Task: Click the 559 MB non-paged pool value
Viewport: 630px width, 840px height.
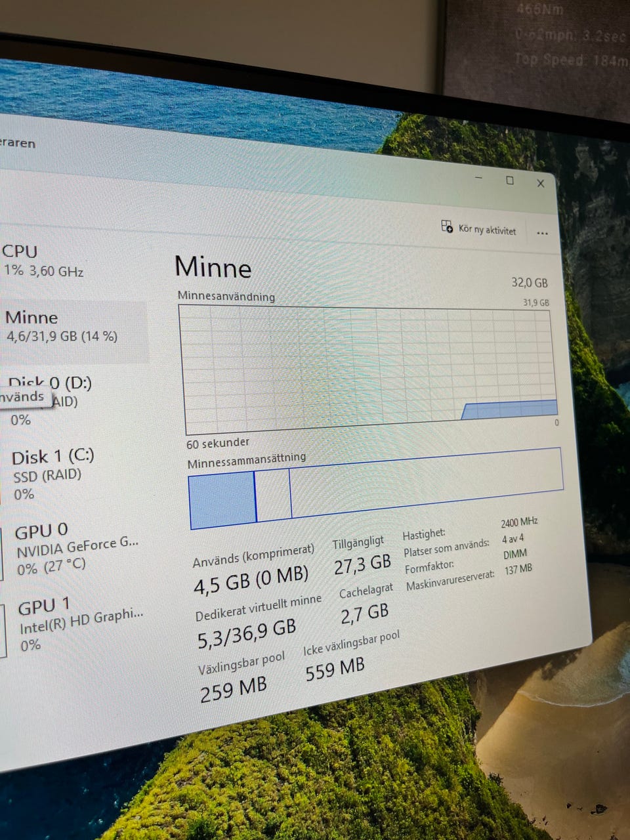Action: [x=335, y=669]
